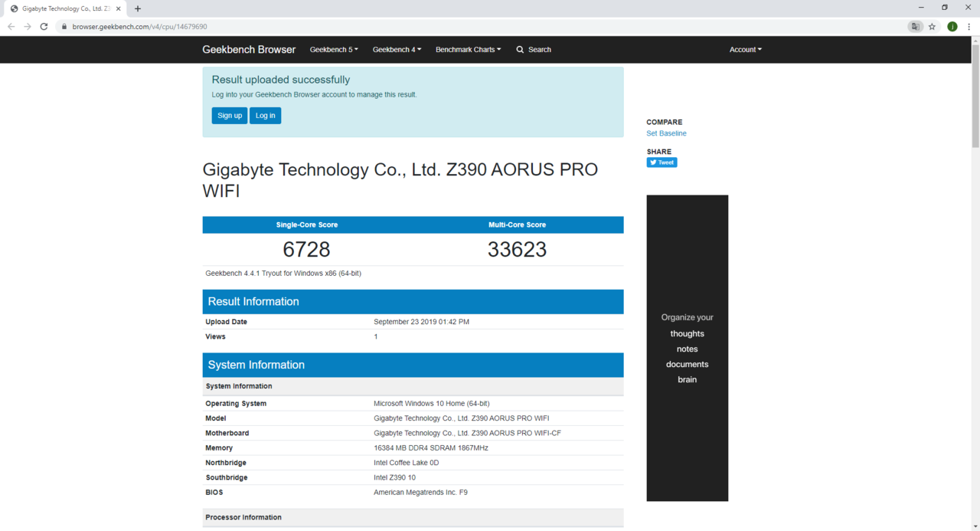This screenshot has width=980, height=531.
Task: Go to Geekbench Browser home
Action: tap(249, 50)
